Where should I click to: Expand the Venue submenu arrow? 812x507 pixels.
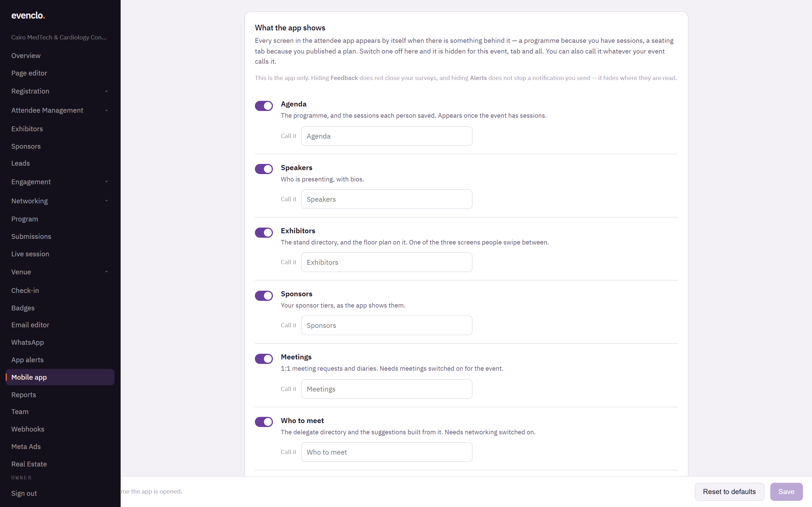(107, 272)
